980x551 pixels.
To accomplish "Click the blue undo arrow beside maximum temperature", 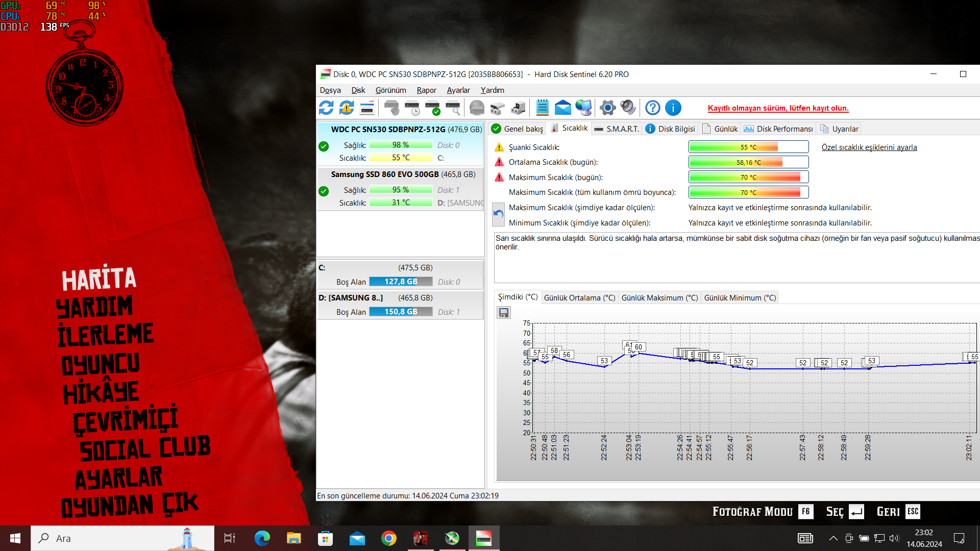I will [499, 215].
